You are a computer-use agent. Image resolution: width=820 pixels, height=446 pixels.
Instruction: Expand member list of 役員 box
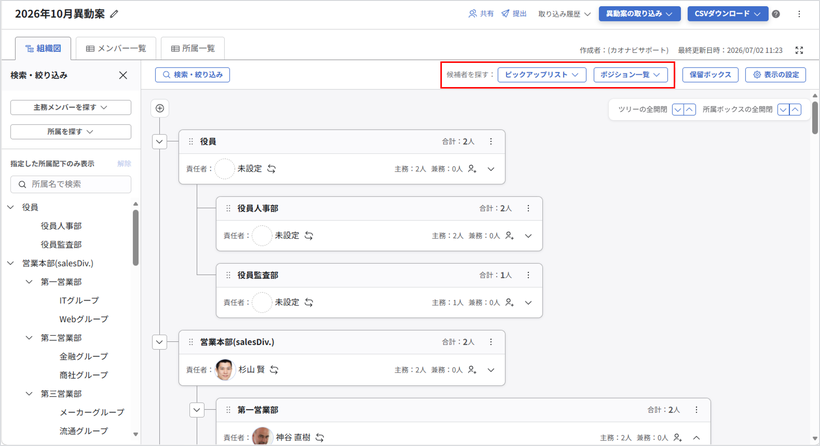coord(491,169)
